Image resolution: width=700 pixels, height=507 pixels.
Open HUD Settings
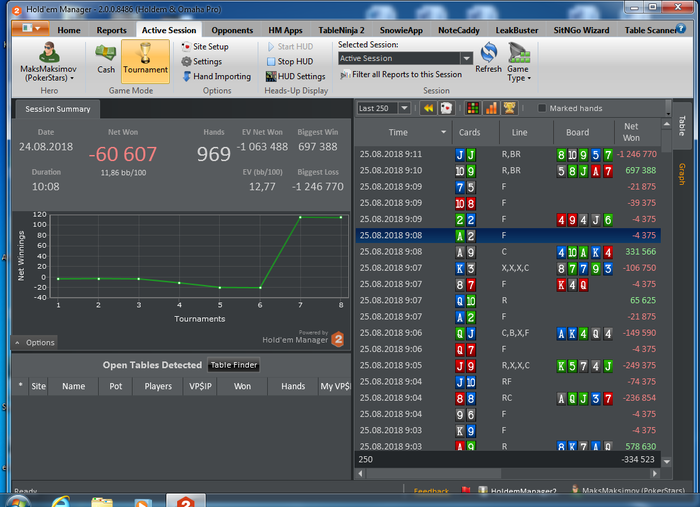pos(296,76)
